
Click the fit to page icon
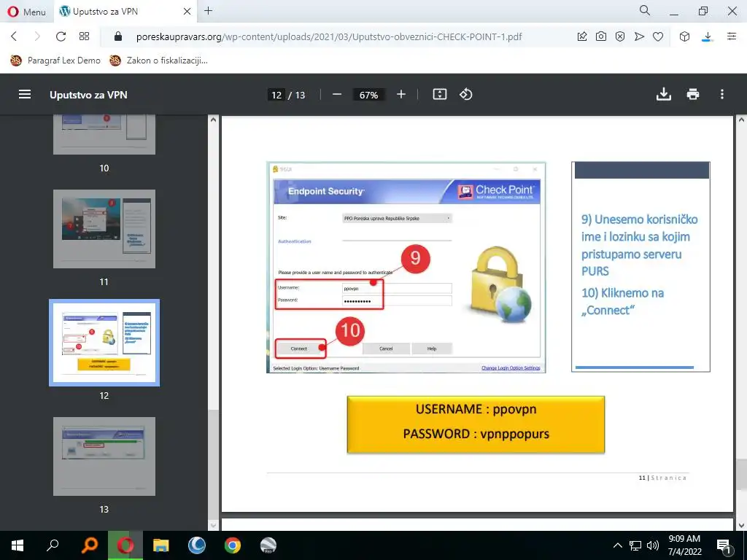[x=439, y=94]
